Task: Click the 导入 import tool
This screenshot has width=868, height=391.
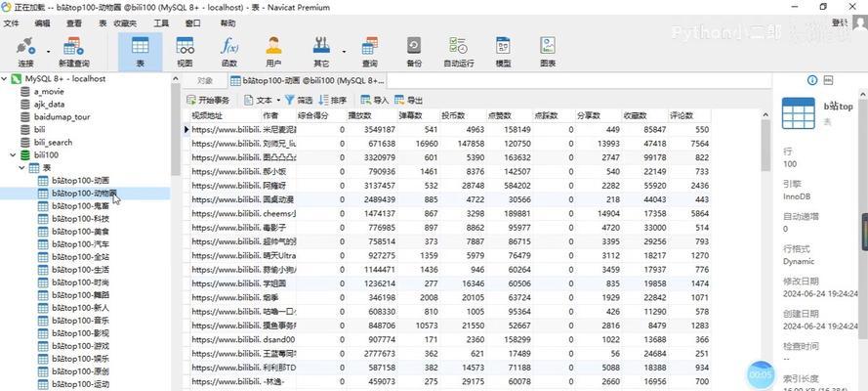Action: 374,101
